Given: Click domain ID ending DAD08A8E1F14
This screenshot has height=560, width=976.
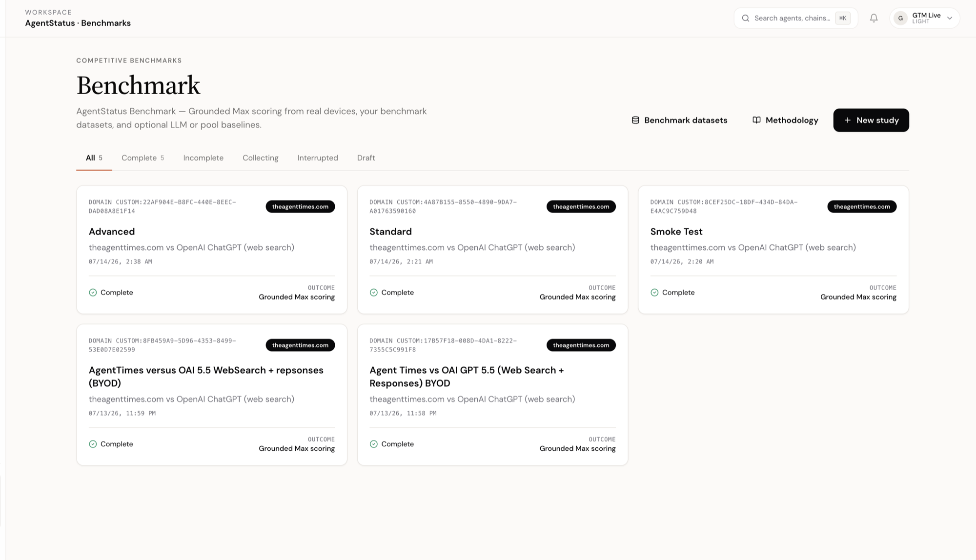Looking at the screenshot, I should coord(163,206).
